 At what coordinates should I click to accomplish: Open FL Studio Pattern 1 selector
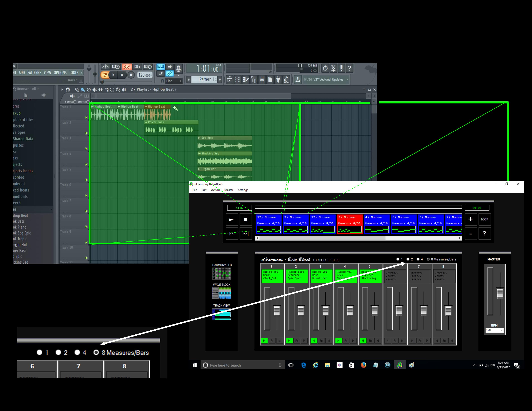205,80
